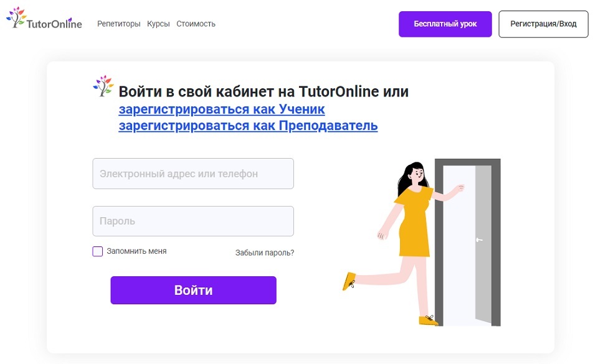This screenshot has height=364, width=598.
Task: Open the Репетиторы menu item
Action: point(118,24)
